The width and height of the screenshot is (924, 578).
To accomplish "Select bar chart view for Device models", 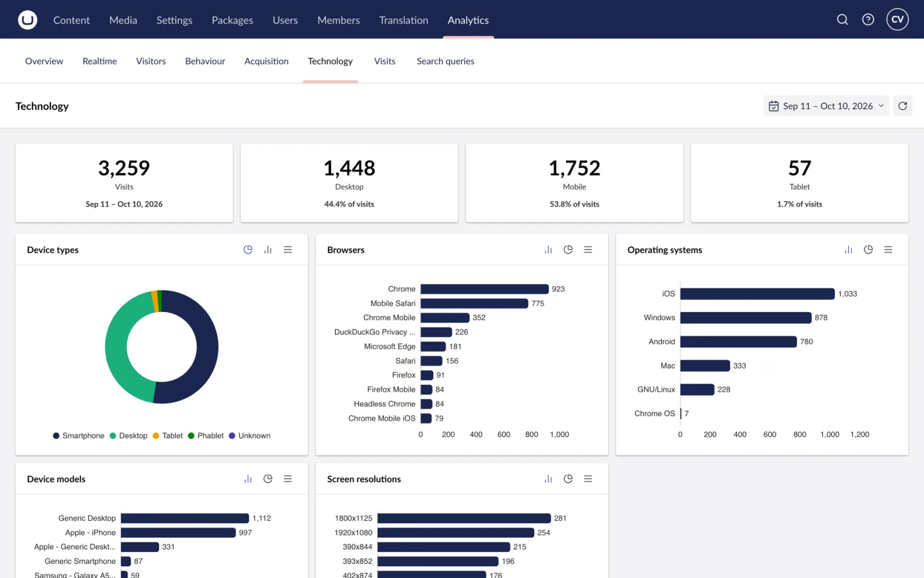I will pos(248,479).
